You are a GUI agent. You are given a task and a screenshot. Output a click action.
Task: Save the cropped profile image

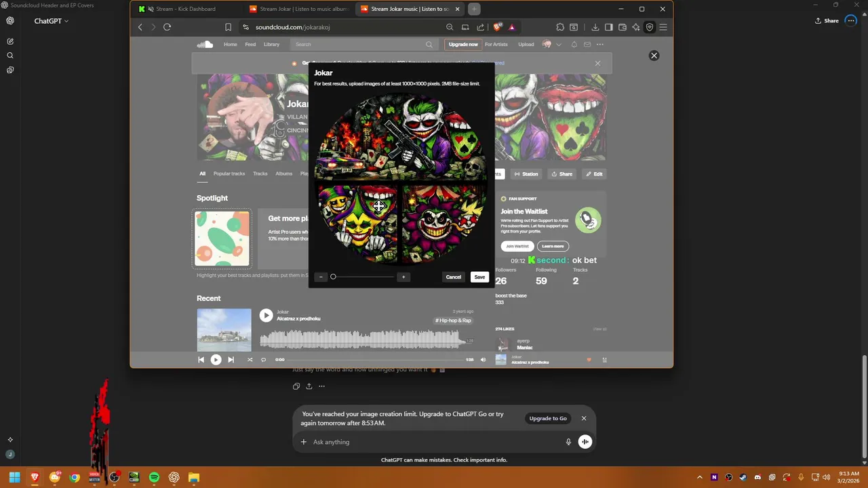[x=479, y=277]
